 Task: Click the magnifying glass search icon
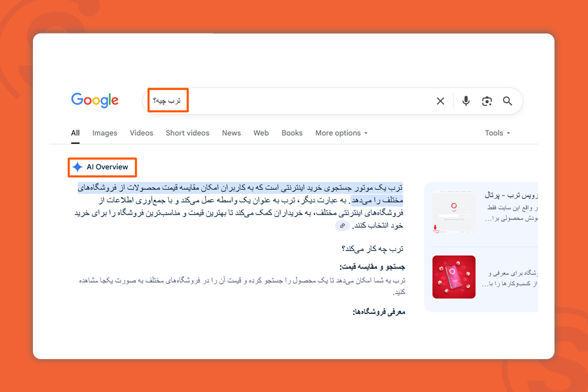pyautogui.click(x=507, y=101)
